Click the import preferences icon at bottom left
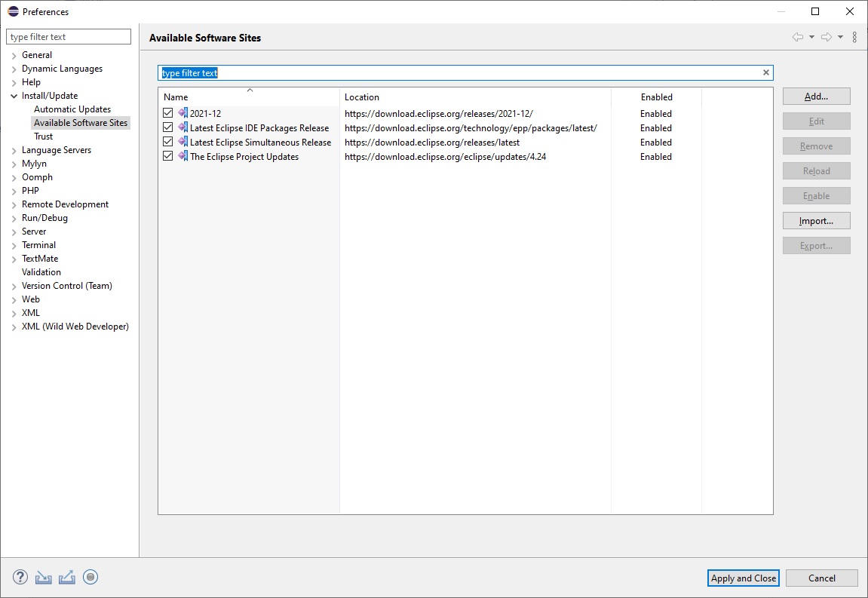 pyautogui.click(x=43, y=578)
